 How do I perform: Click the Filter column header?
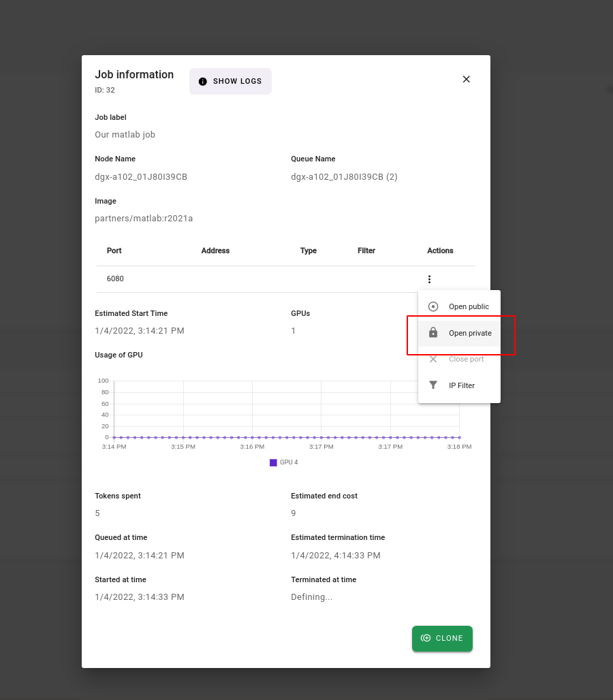pyautogui.click(x=366, y=251)
